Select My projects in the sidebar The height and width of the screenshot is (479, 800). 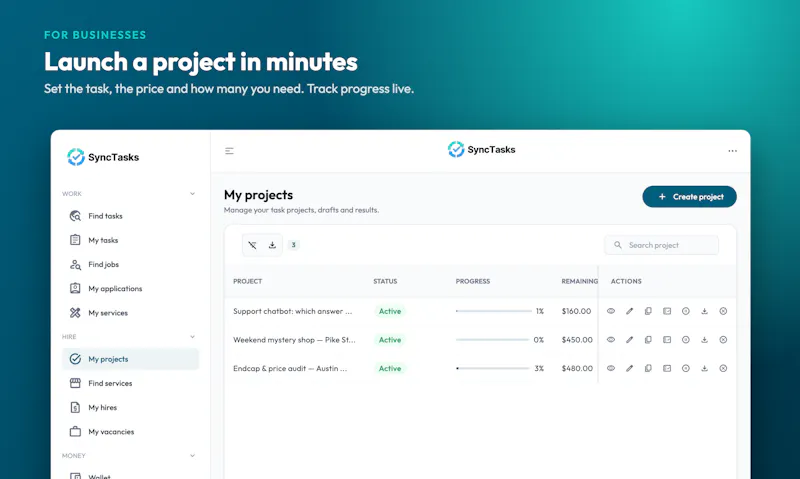(x=131, y=359)
